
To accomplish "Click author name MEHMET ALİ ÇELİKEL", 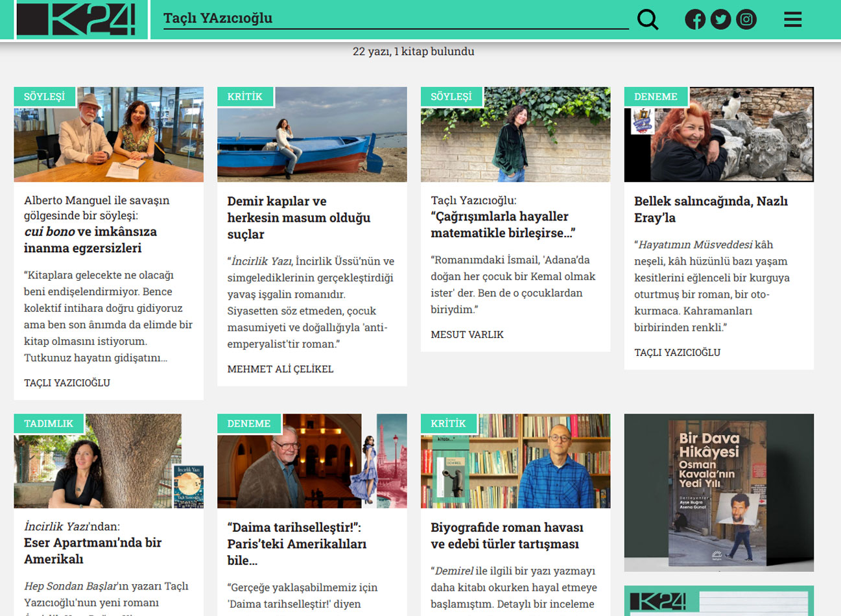I will (x=280, y=369).
